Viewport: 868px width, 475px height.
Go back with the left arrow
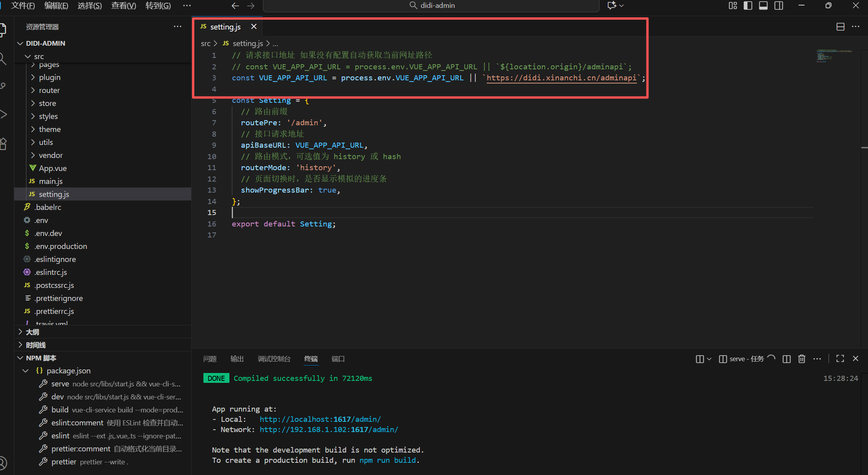point(235,6)
